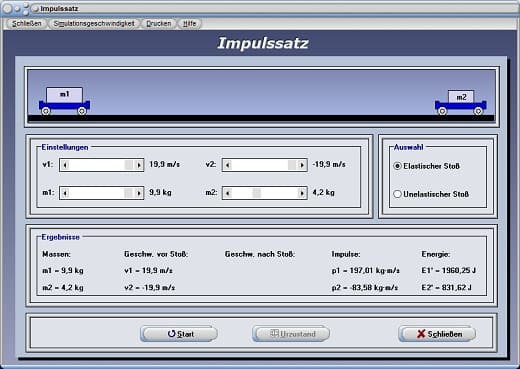Click the Schließen button with red X
This screenshot has height=369, width=520.
click(x=437, y=334)
